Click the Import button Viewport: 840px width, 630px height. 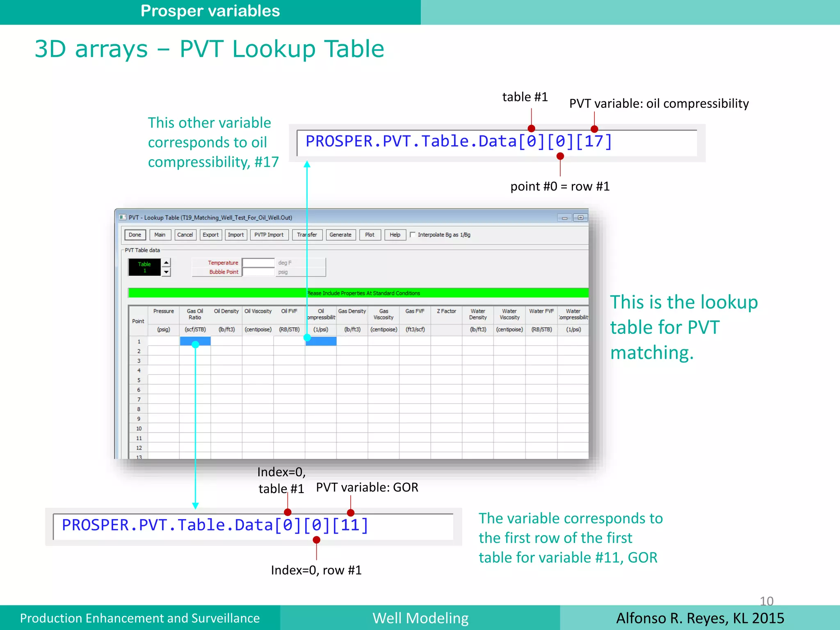click(236, 235)
